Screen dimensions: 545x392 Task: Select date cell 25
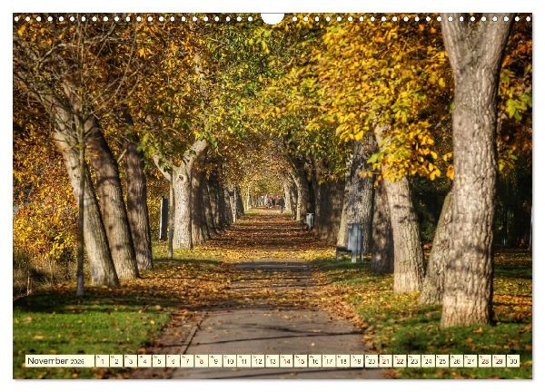pos(442,361)
